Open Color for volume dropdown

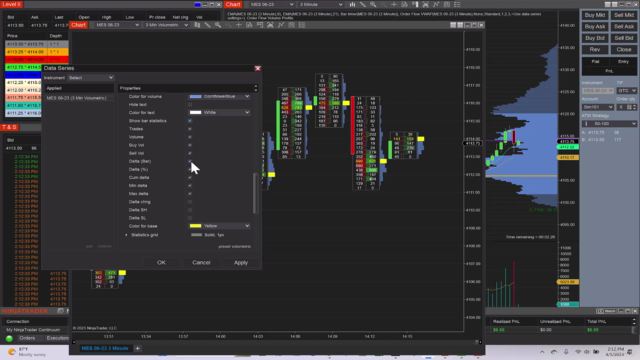pos(219,96)
